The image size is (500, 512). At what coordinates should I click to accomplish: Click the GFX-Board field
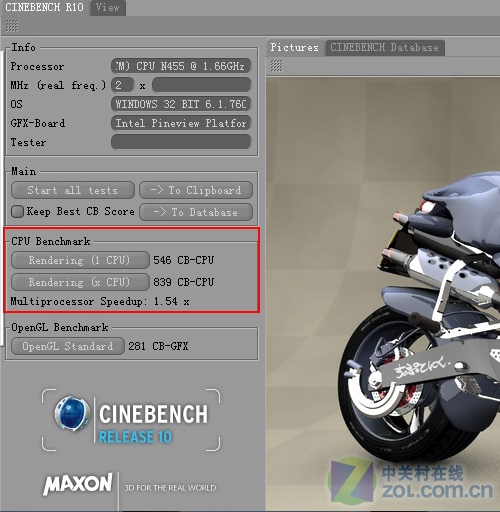[x=181, y=123]
